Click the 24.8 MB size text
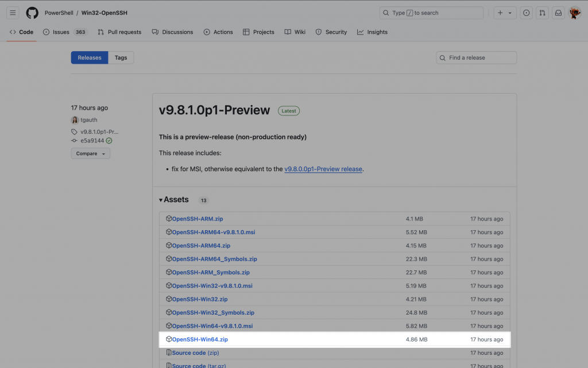 [416, 312]
